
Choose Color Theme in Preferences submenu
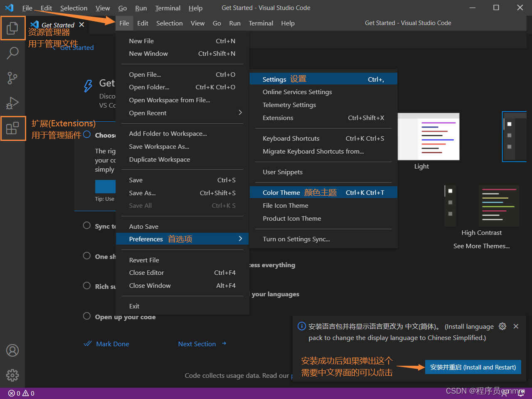(x=323, y=192)
